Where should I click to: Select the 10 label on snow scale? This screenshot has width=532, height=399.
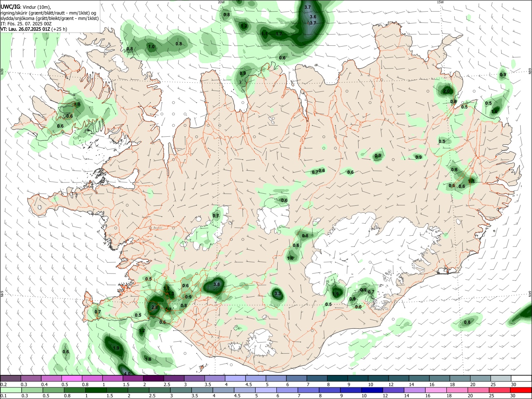click(370, 384)
